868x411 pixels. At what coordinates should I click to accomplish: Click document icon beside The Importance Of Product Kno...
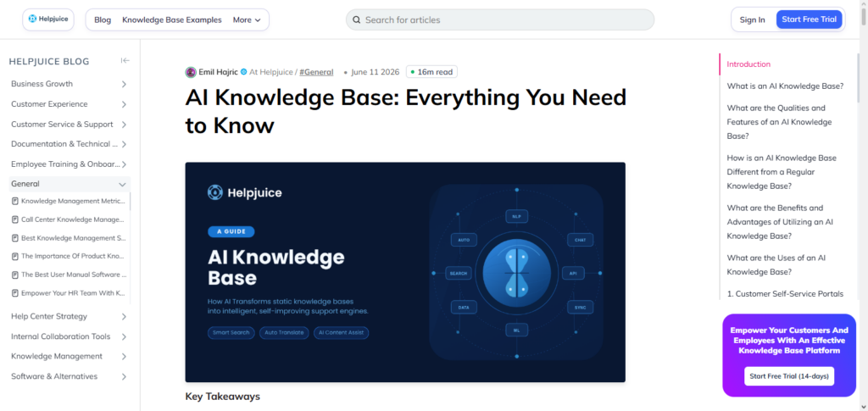click(x=15, y=256)
